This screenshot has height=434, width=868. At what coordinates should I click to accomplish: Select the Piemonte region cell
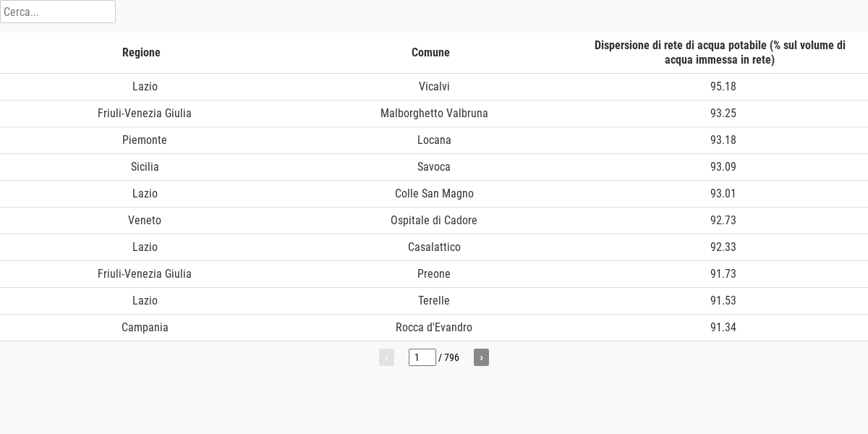[145, 140]
